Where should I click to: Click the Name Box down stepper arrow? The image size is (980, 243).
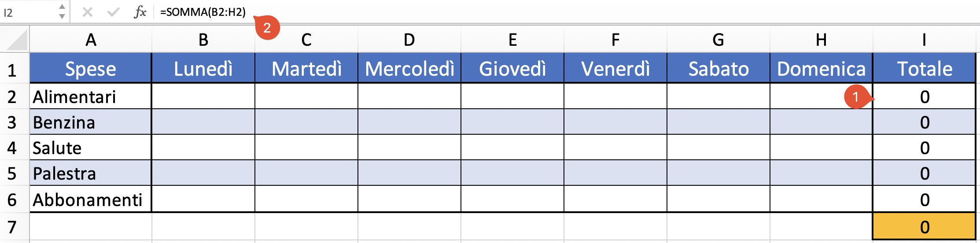pos(62,16)
